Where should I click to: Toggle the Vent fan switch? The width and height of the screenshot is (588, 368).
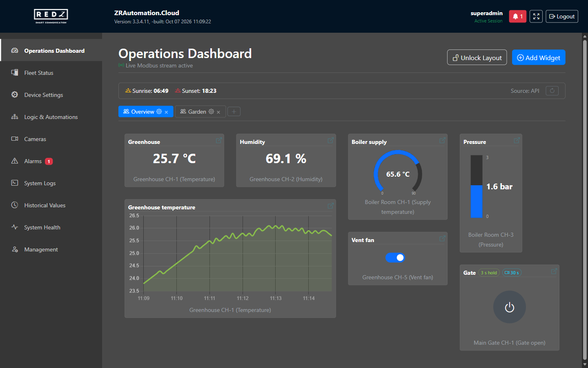[395, 258]
